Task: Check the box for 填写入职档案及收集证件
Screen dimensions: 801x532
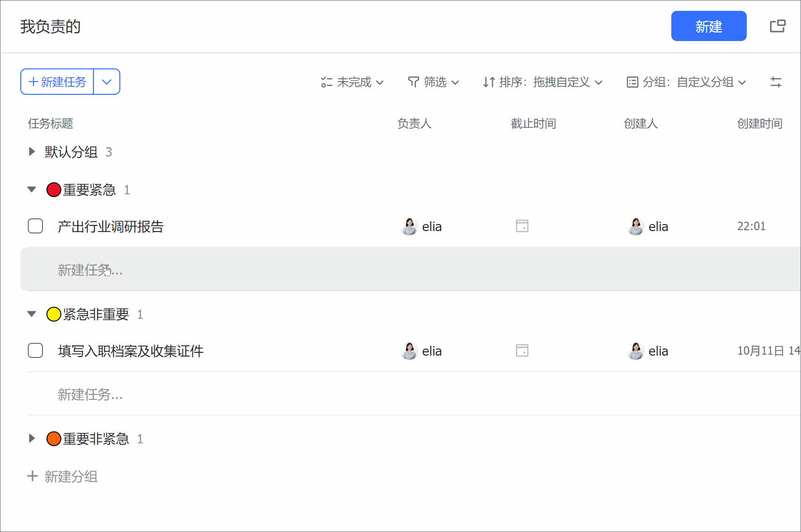Action: point(35,350)
